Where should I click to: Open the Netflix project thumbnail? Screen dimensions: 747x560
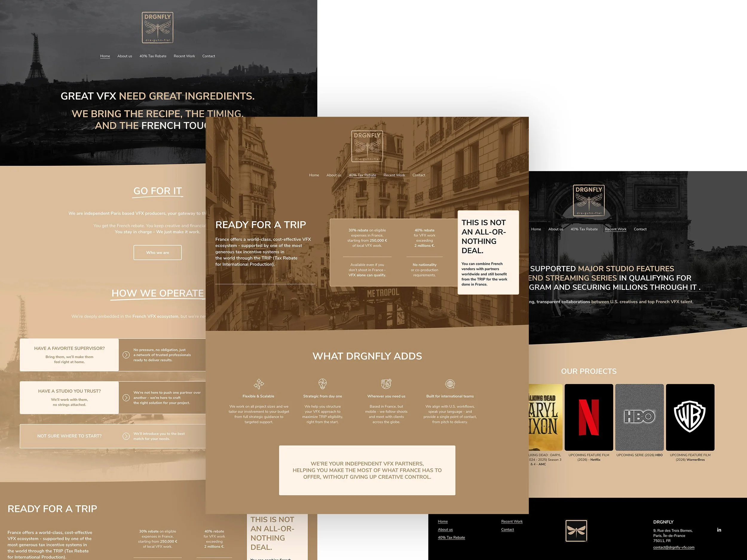click(589, 417)
